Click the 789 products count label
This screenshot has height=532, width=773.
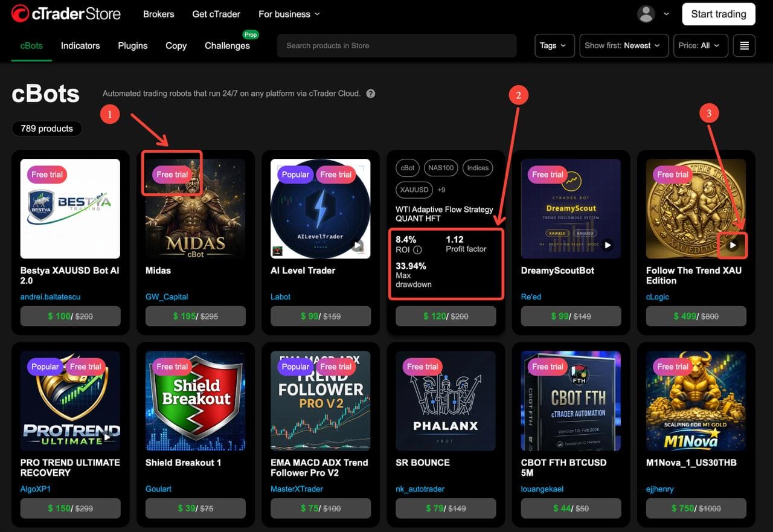[x=47, y=129]
